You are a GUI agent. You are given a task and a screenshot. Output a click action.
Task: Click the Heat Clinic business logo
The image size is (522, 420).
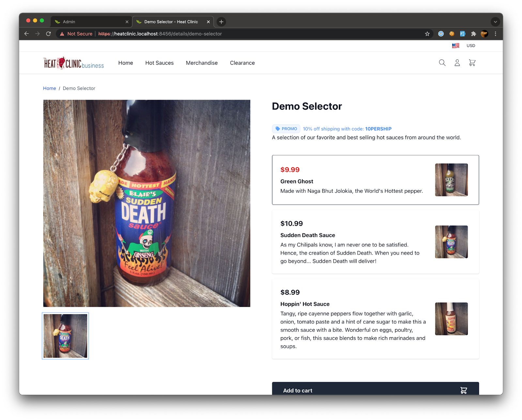pyautogui.click(x=74, y=63)
